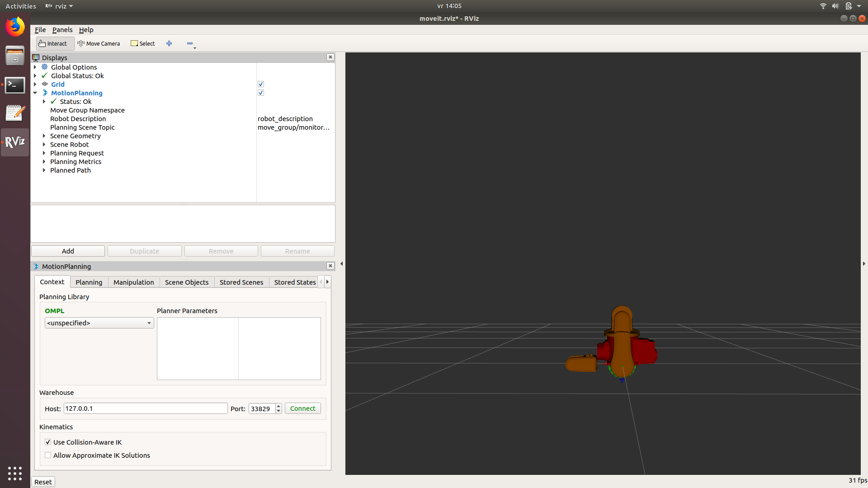Open the Planning tab

89,282
